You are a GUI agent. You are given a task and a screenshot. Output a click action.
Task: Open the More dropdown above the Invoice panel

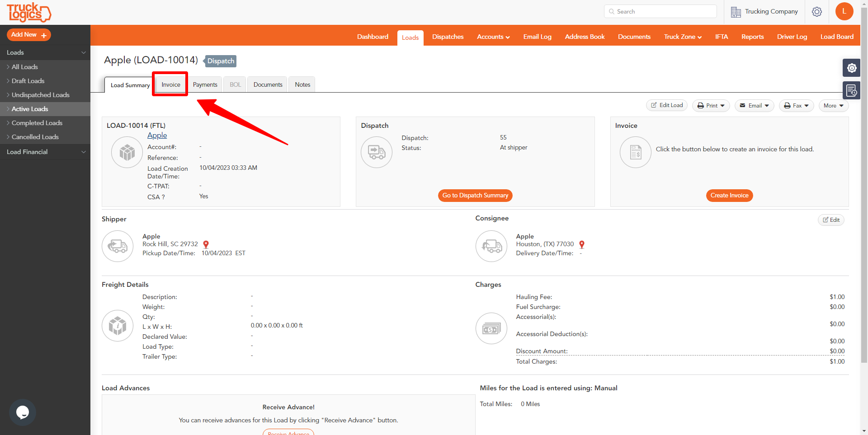(x=833, y=105)
